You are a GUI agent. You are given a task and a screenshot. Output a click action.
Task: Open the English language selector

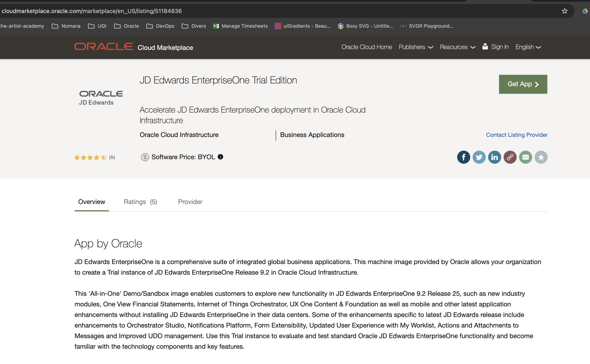[528, 47]
